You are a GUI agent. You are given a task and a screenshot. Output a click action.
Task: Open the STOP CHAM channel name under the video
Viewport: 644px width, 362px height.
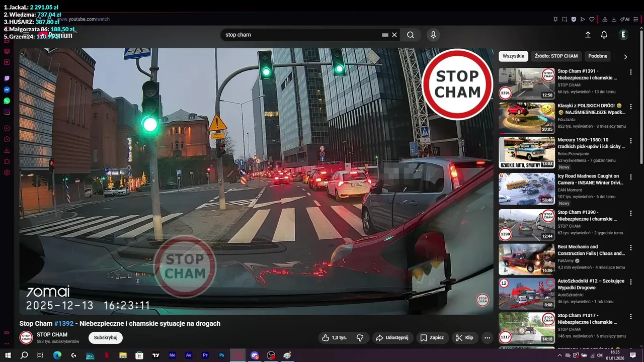52,334
